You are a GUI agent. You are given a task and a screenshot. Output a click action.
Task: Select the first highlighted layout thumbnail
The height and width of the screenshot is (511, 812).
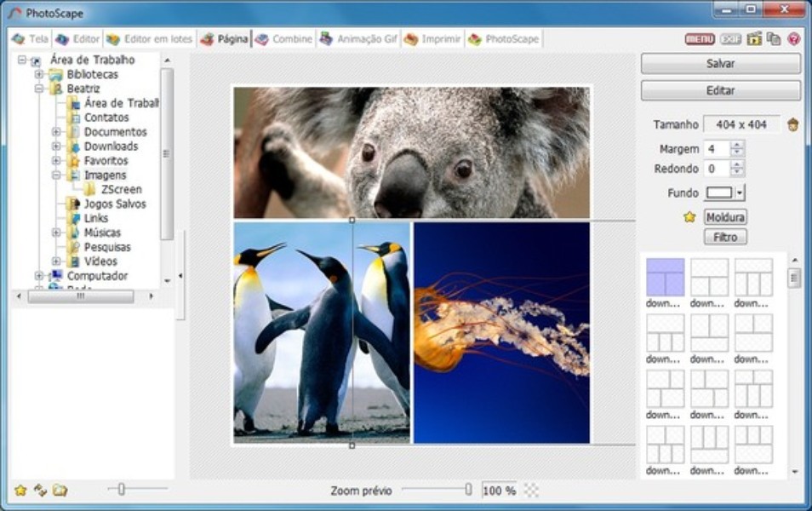(x=665, y=278)
